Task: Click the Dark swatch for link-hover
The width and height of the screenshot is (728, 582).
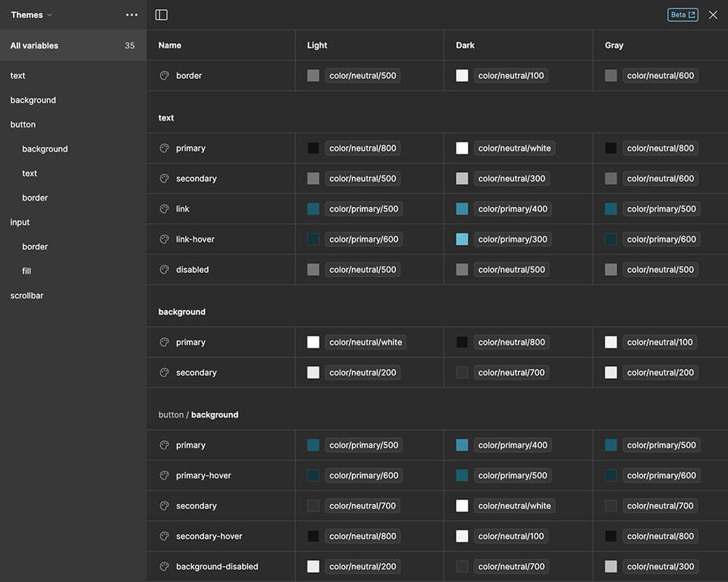Action: 462,239
